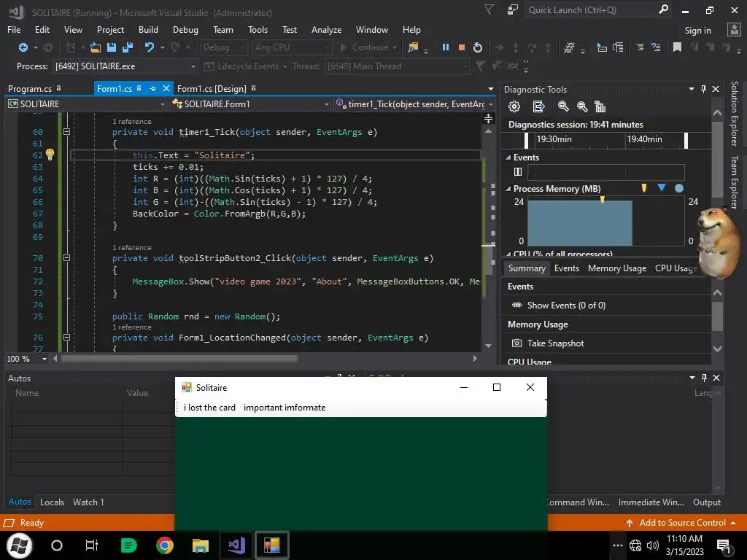Open the Immediate Window tab
The width and height of the screenshot is (747, 560).
pos(651,502)
